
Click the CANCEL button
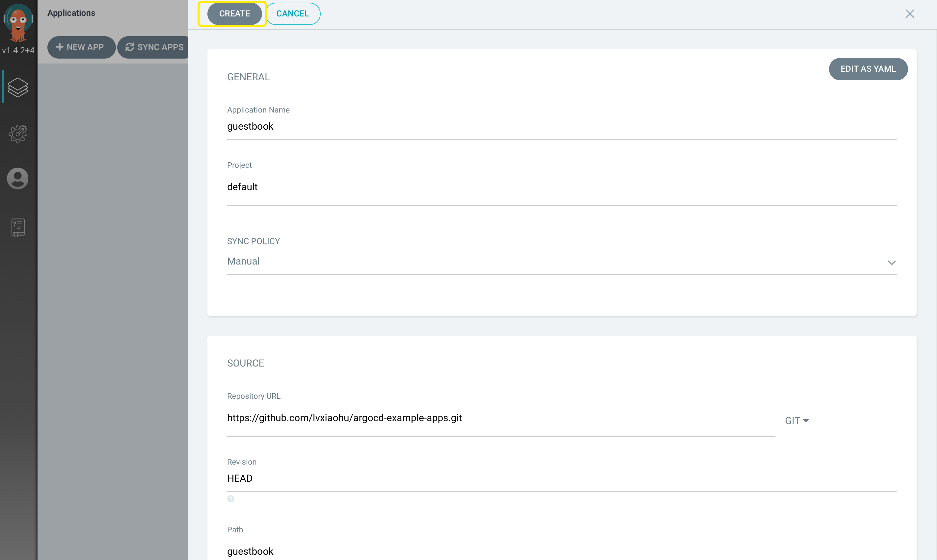(293, 13)
